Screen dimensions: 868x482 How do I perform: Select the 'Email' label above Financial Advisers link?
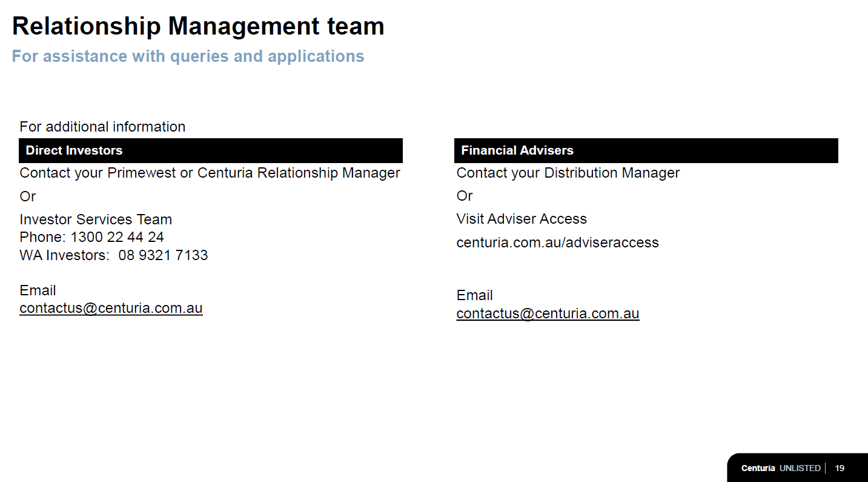474,295
